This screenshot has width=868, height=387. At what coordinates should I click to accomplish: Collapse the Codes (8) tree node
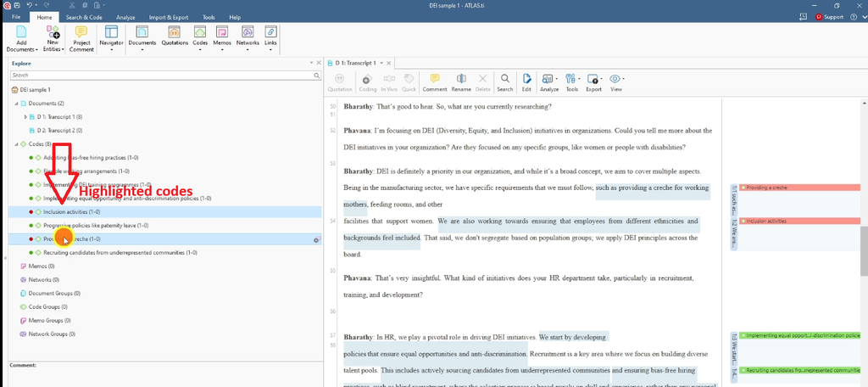(17, 144)
